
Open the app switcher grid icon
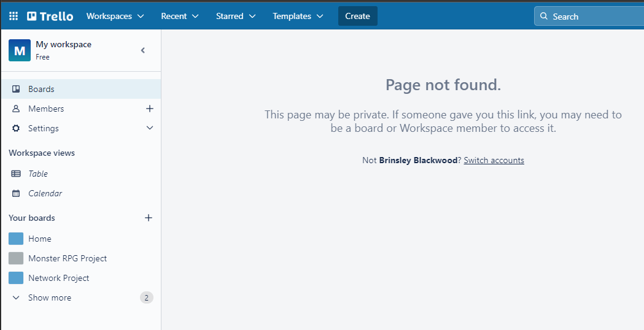13,16
